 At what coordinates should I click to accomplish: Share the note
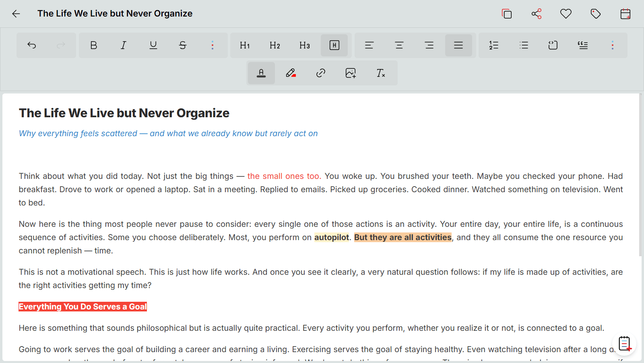[537, 13]
